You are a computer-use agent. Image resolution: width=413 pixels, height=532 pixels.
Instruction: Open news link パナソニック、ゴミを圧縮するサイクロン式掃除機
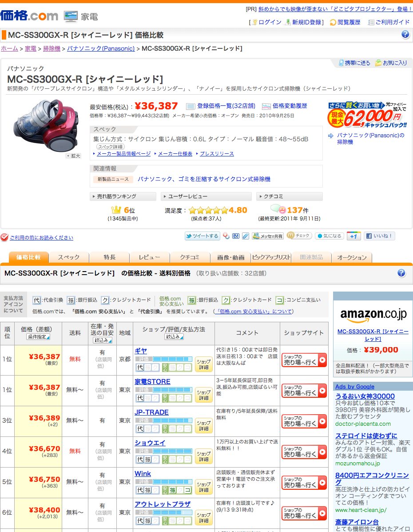pos(204,179)
